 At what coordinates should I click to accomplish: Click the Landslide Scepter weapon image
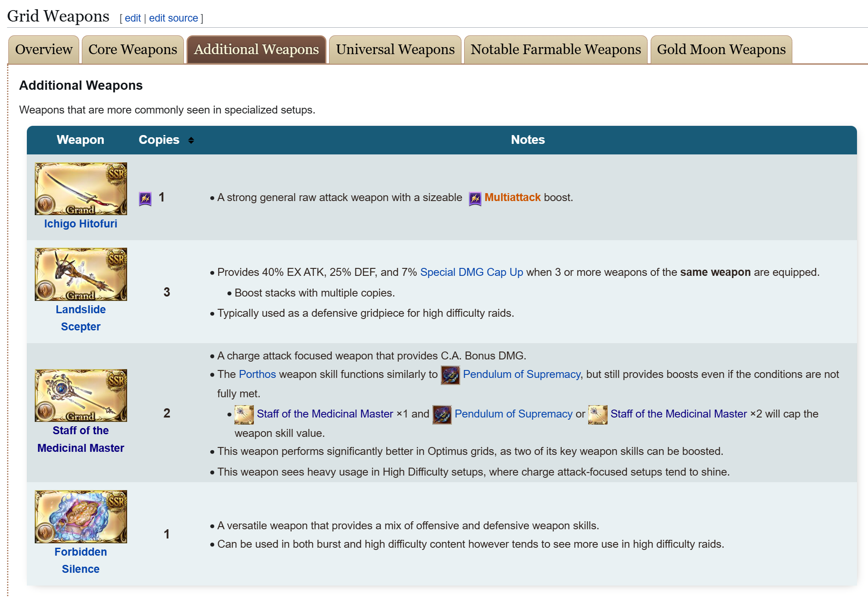point(81,274)
